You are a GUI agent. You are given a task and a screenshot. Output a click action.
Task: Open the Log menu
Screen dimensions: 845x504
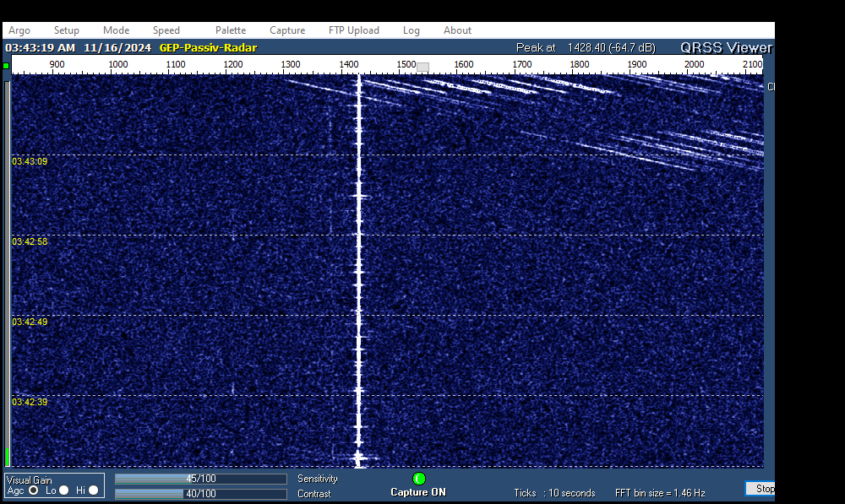(412, 30)
